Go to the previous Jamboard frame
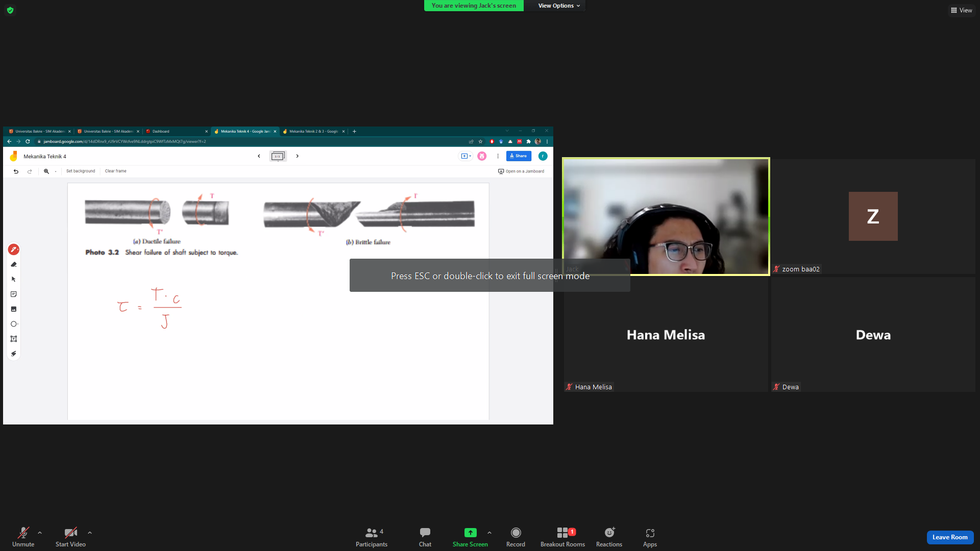This screenshot has height=551, width=980. (259, 156)
